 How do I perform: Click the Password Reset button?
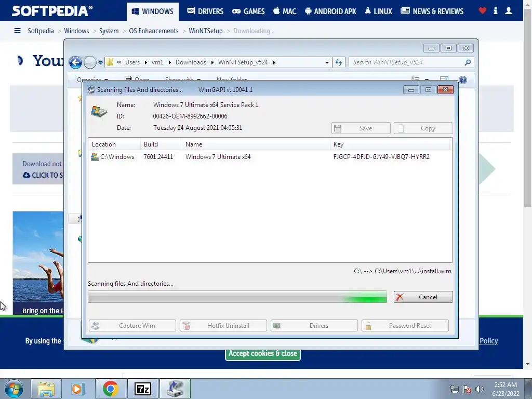pos(405,326)
